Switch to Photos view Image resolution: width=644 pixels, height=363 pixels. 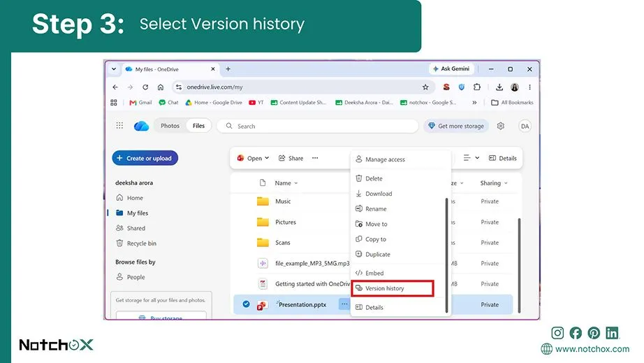point(170,126)
